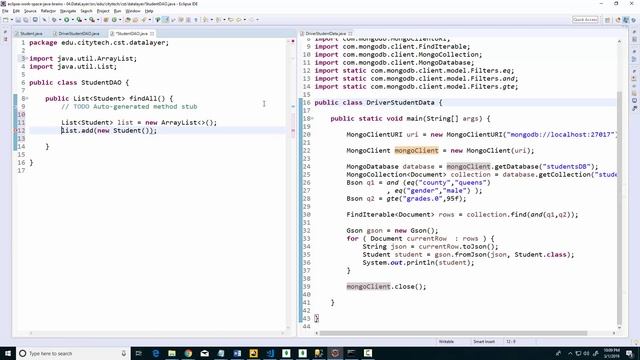Click error marker on line 12 gutter
640x360 pixels.
click(16, 131)
